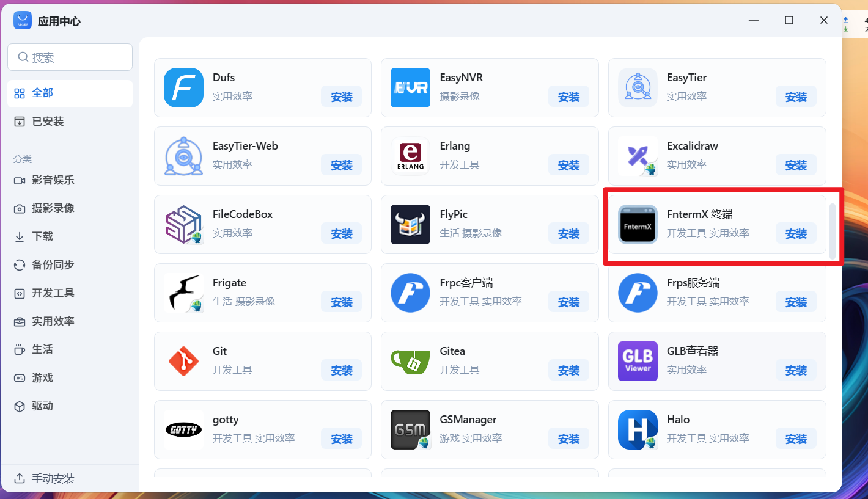Install the GLB查看器 app
Screen dimensions: 868x499
tap(796, 370)
